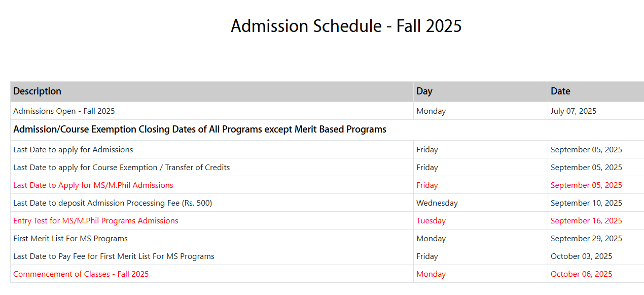
Task: Click Last Date to apply for Course Exemption
Action: (122, 168)
